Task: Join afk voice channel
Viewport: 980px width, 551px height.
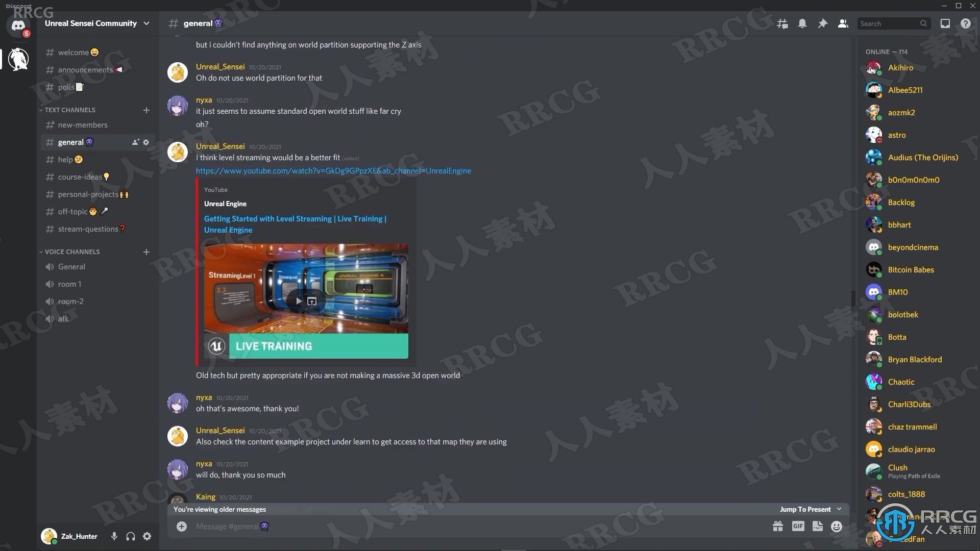Action: click(97, 319)
